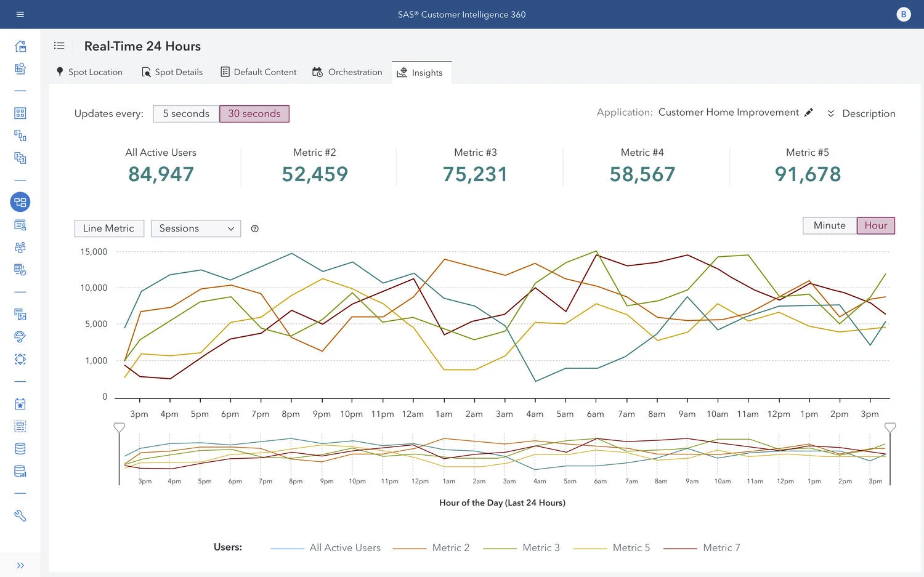Toggle Metric 2 legend entry
The image size is (924, 577).
(431, 548)
